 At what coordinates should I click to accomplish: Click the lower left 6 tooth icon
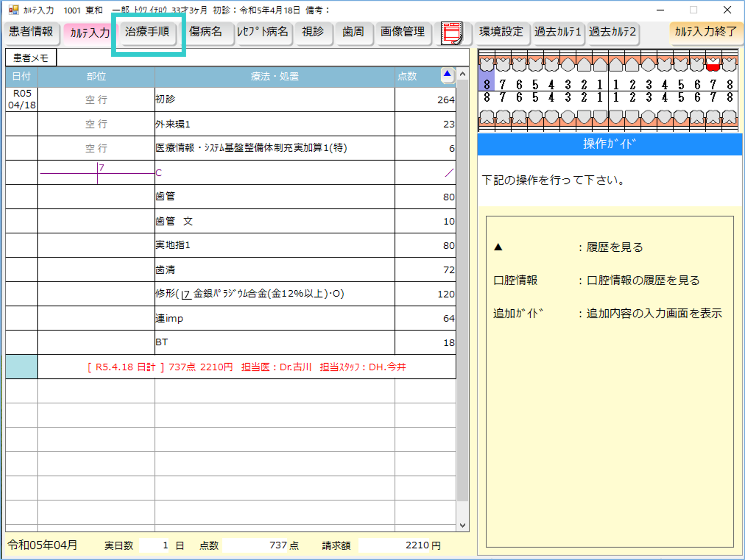point(696,117)
